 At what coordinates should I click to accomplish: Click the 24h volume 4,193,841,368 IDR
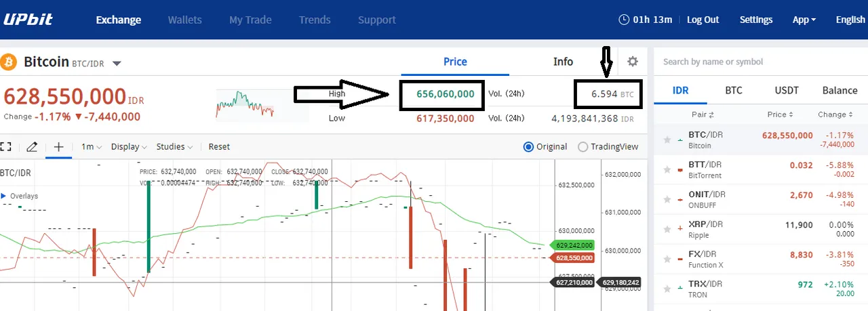click(593, 119)
